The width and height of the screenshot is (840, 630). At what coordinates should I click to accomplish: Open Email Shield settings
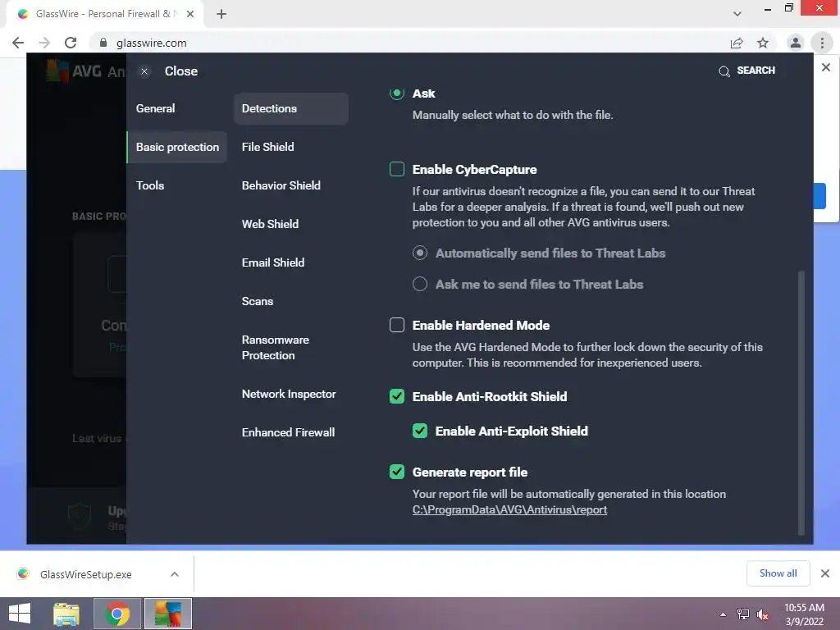(x=273, y=262)
